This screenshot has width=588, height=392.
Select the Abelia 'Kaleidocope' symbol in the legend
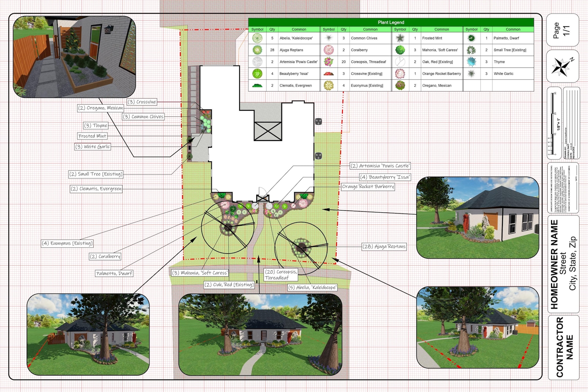coord(257,38)
